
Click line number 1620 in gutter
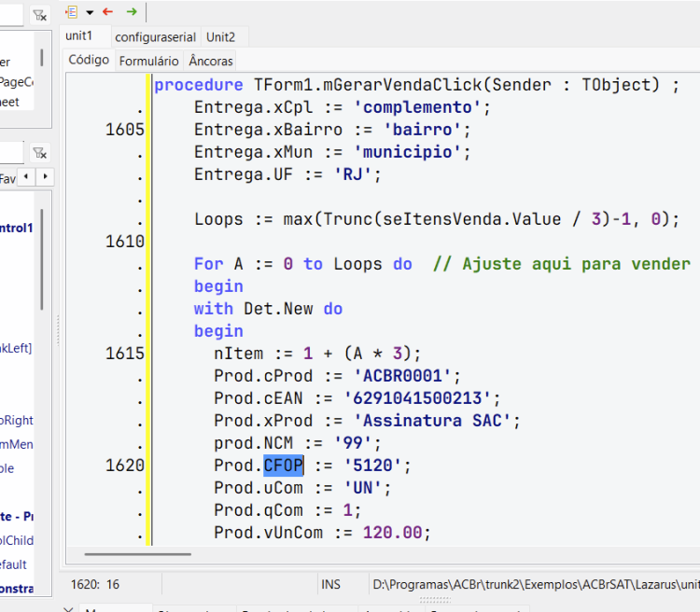pos(124,466)
